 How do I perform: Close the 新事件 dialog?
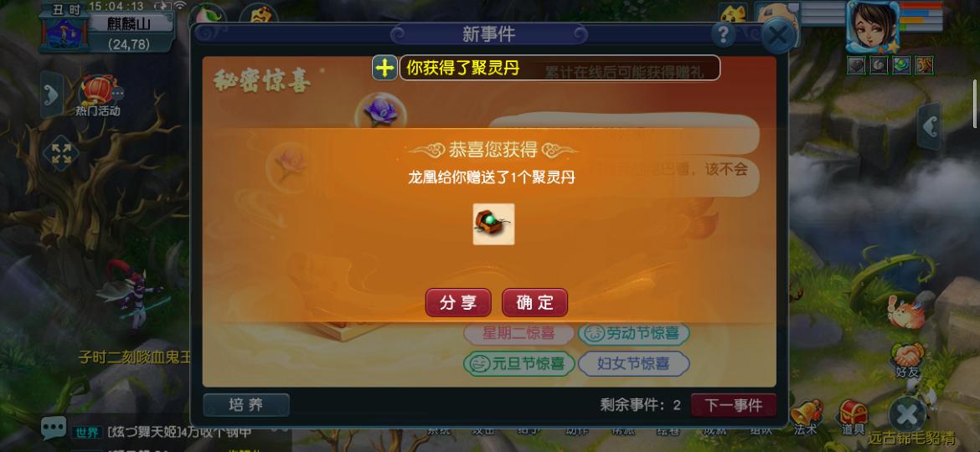(777, 36)
